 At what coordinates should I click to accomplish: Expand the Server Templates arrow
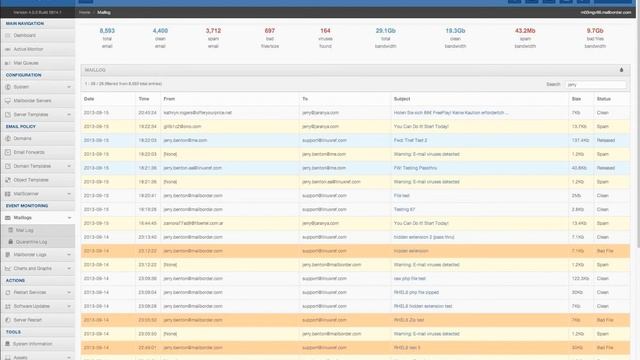pyautogui.click(x=69, y=115)
